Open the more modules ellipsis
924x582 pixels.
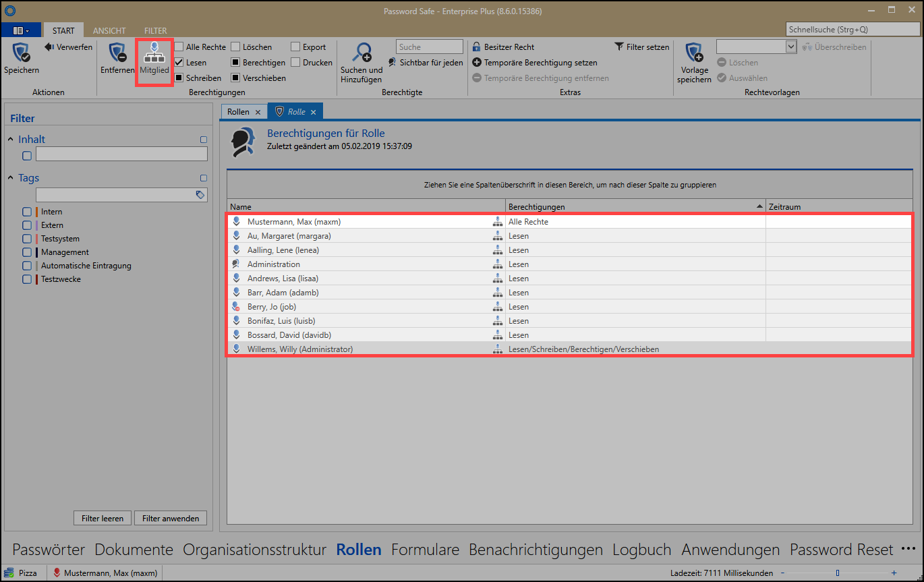coord(908,549)
